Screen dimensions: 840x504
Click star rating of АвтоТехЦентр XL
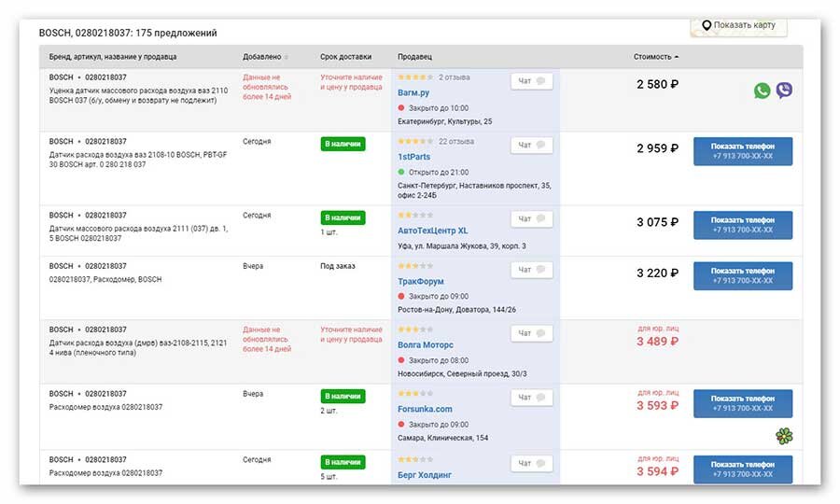coord(415,216)
